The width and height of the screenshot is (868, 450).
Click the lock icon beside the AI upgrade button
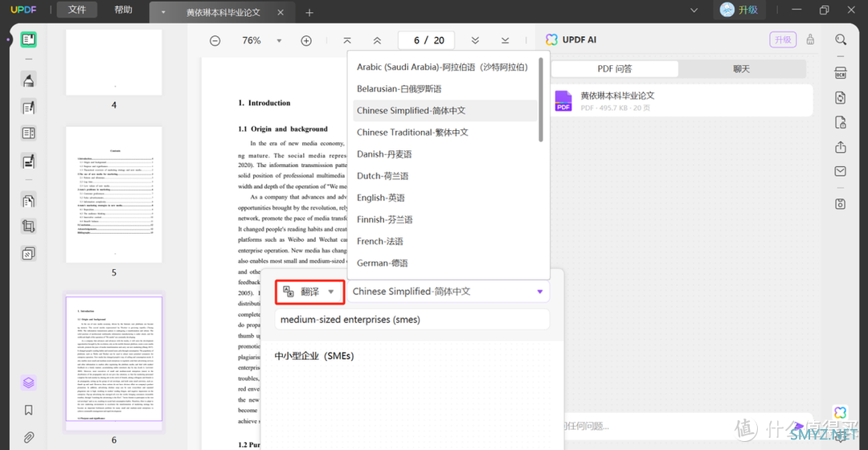pyautogui.click(x=810, y=40)
